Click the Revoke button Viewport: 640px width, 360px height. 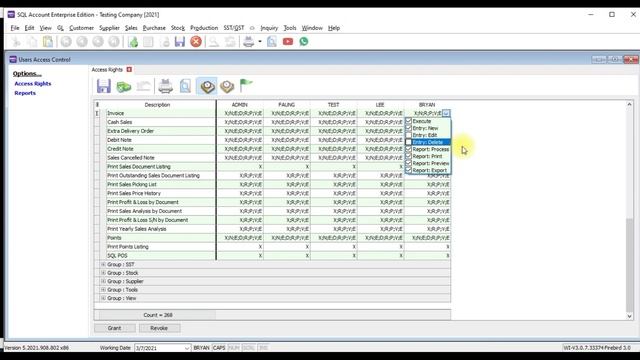[x=159, y=328]
